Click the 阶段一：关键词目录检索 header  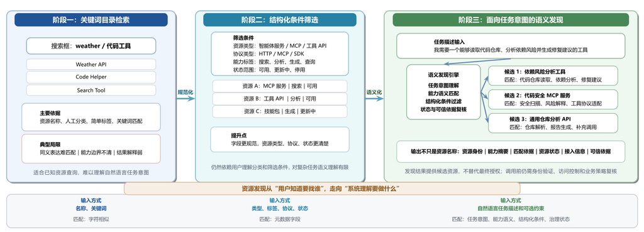[x=91, y=19]
